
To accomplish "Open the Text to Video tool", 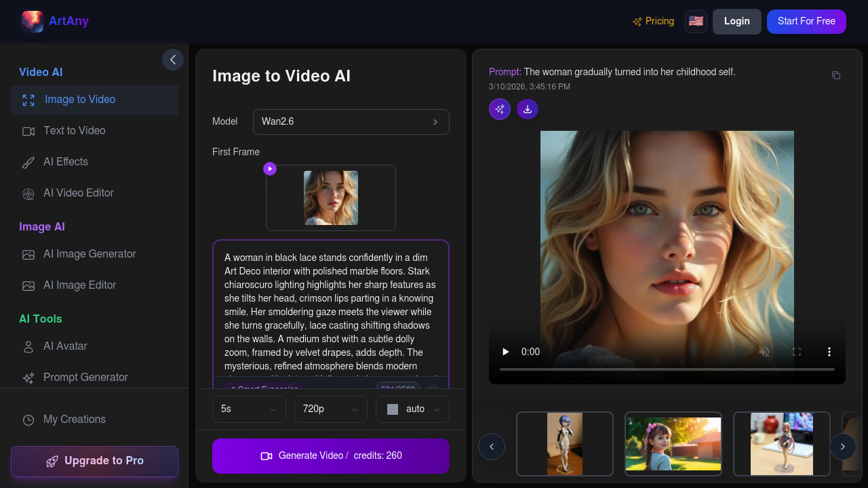I will (x=75, y=130).
